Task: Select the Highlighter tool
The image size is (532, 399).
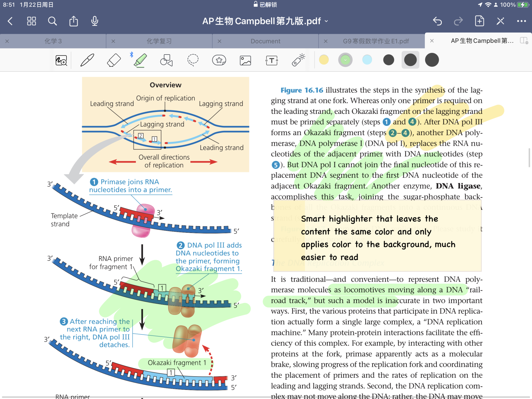Action: tap(140, 60)
